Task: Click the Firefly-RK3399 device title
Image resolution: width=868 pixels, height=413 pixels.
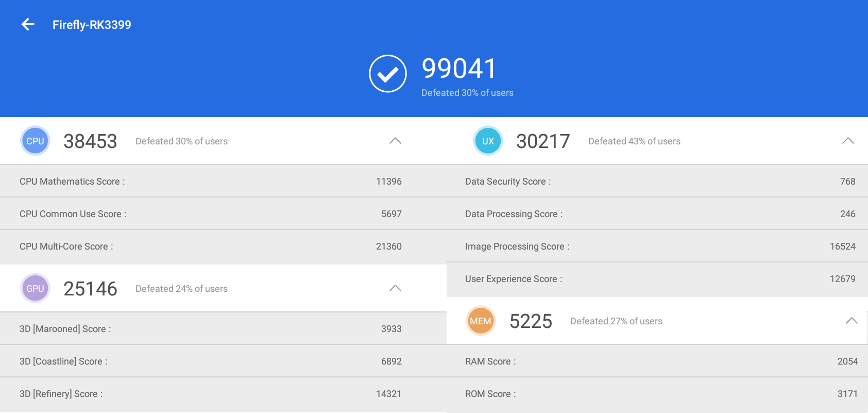Action: 92,25
